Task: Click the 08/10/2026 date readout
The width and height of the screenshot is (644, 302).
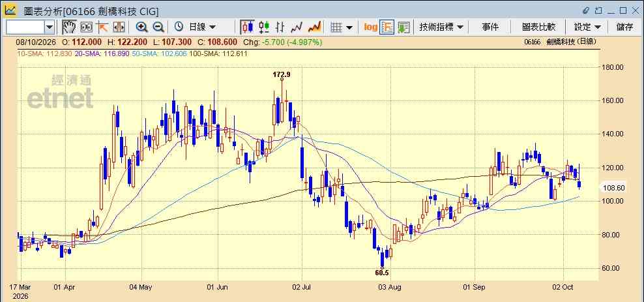Action: pos(37,42)
